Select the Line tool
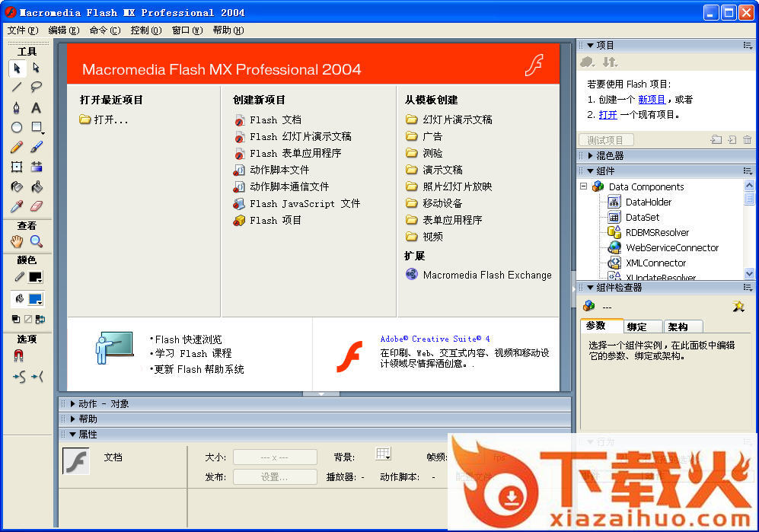This screenshot has height=532, width=759. pyautogui.click(x=17, y=87)
